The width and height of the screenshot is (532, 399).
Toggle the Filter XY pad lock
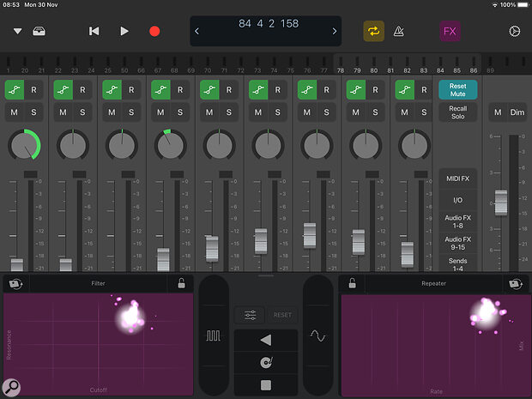click(182, 283)
